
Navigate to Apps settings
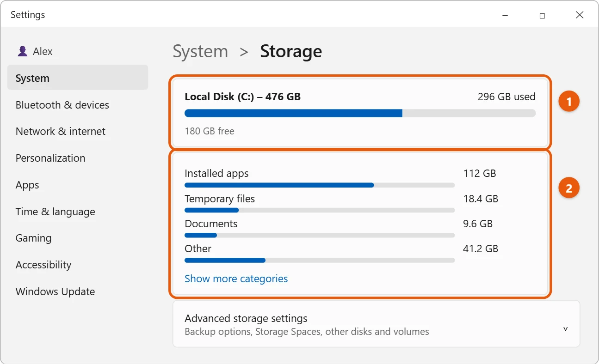[27, 185]
